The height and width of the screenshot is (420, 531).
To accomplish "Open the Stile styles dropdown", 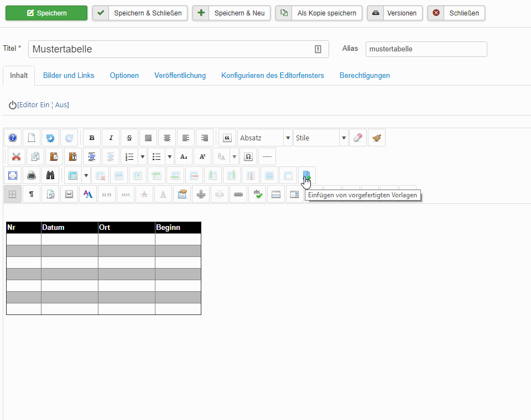I will click(321, 138).
